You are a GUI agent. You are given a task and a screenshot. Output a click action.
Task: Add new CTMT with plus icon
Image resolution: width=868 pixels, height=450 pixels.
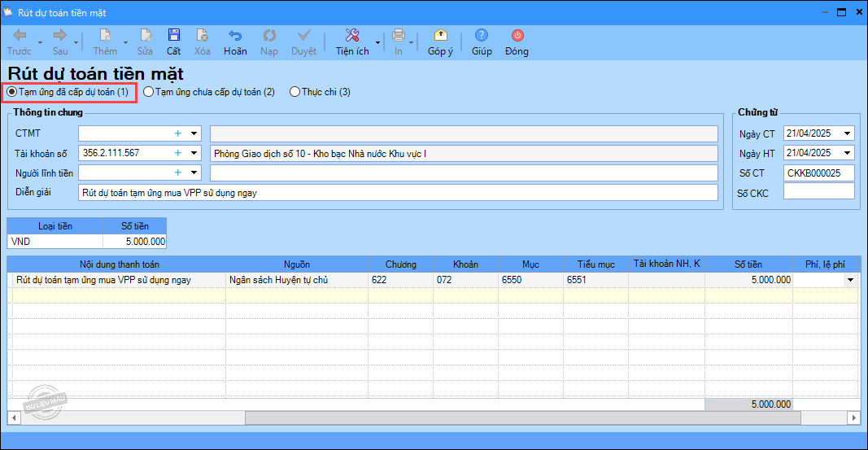tap(177, 133)
